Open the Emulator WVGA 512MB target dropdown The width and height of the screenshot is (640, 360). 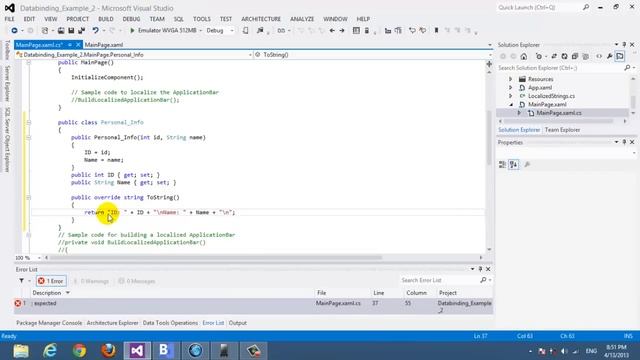point(200,31)
